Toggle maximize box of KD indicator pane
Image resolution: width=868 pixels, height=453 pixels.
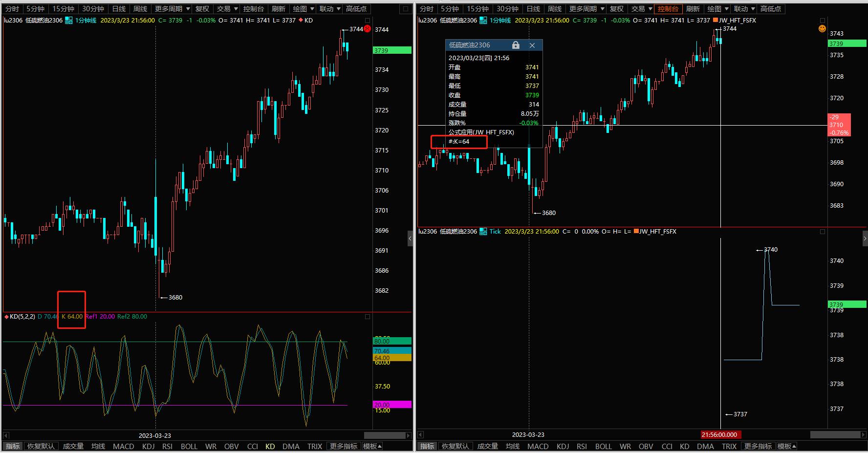point(368,317)
